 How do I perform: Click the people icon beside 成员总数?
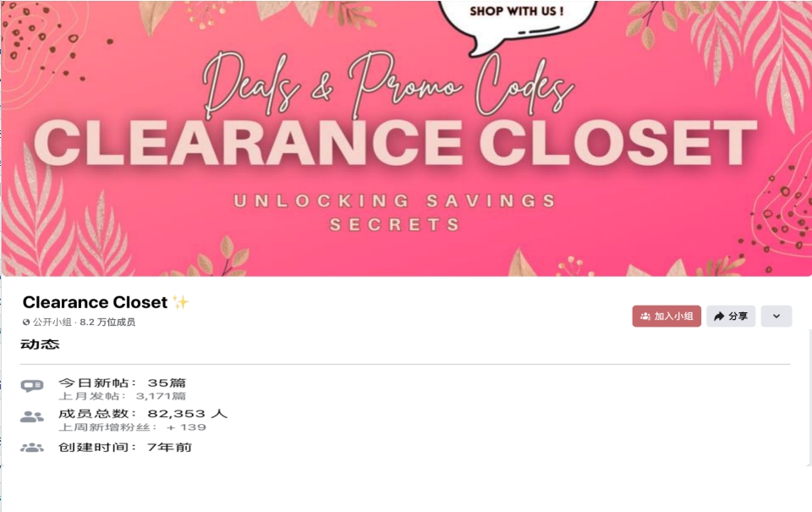(32, 416)
